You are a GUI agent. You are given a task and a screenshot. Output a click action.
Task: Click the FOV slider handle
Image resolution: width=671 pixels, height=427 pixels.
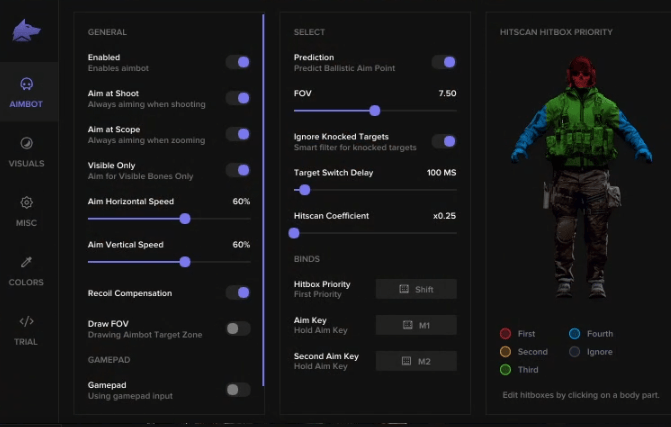[x=375, y=111]
